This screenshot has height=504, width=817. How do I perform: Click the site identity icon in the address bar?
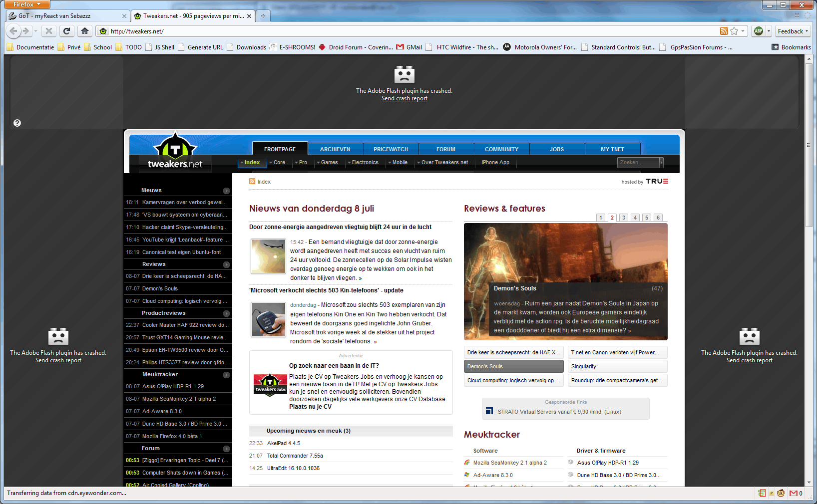[103, 31]
